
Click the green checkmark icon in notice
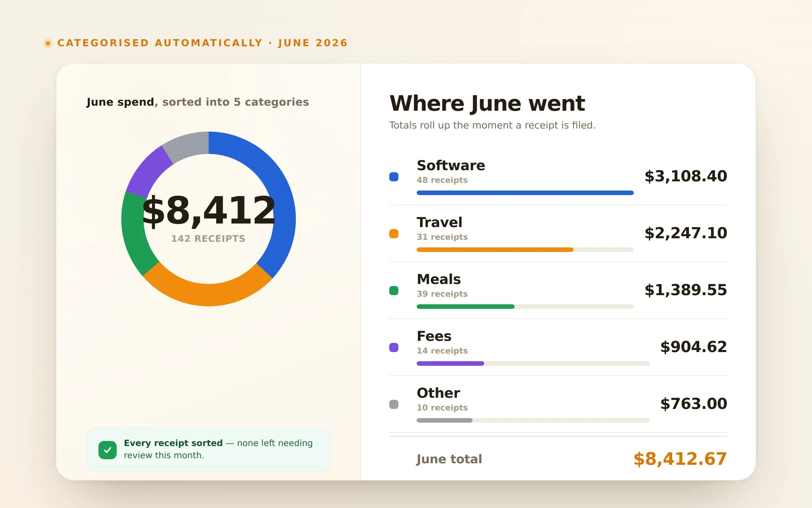coord(108,450)
